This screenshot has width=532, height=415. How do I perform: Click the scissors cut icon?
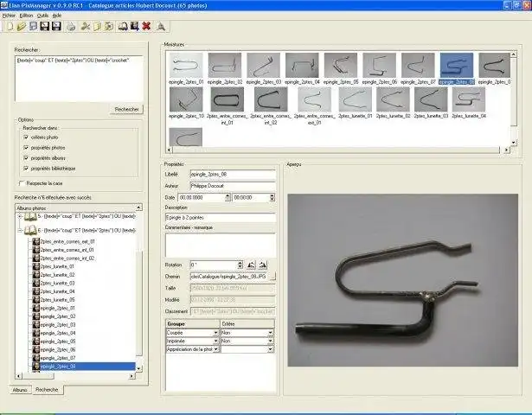click(87, 26)
